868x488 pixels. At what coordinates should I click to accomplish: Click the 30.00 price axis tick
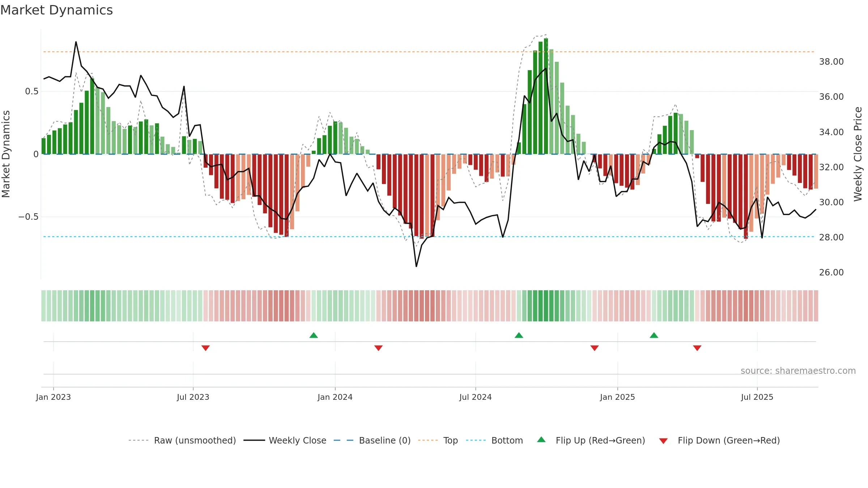tap(831, 202)
